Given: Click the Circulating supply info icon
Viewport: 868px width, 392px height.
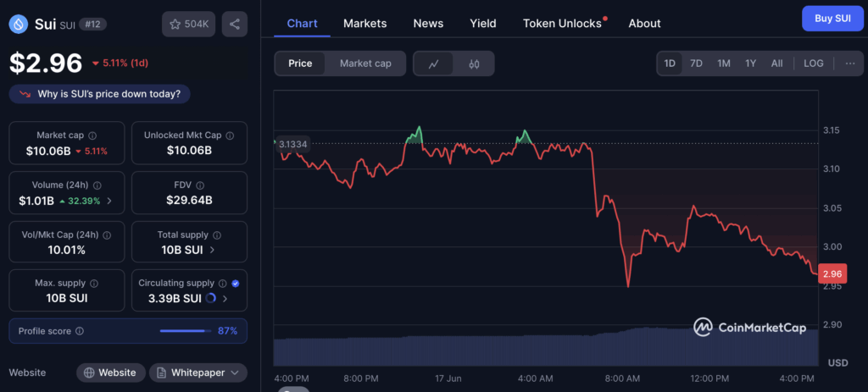Looking at the screenshot, I should point(223,283).
